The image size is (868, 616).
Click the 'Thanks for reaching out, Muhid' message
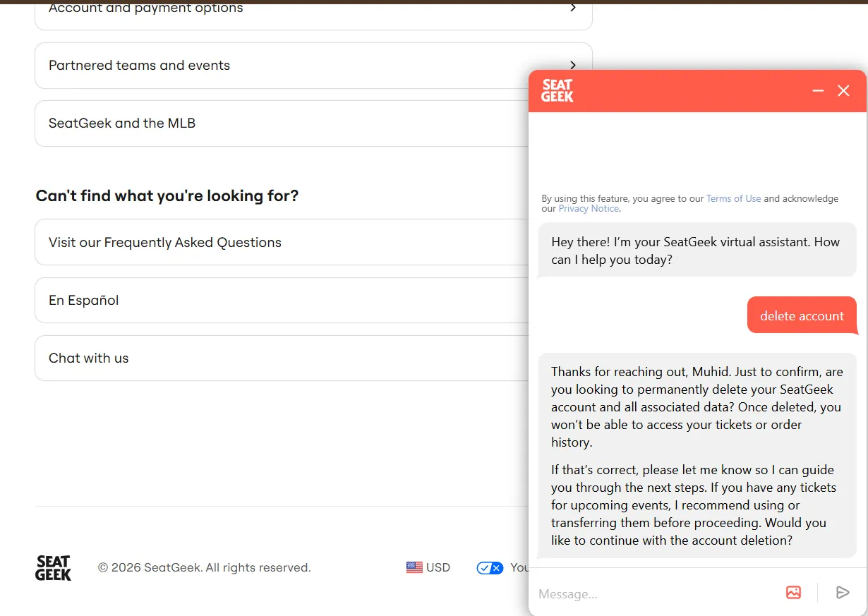[697, 406]
